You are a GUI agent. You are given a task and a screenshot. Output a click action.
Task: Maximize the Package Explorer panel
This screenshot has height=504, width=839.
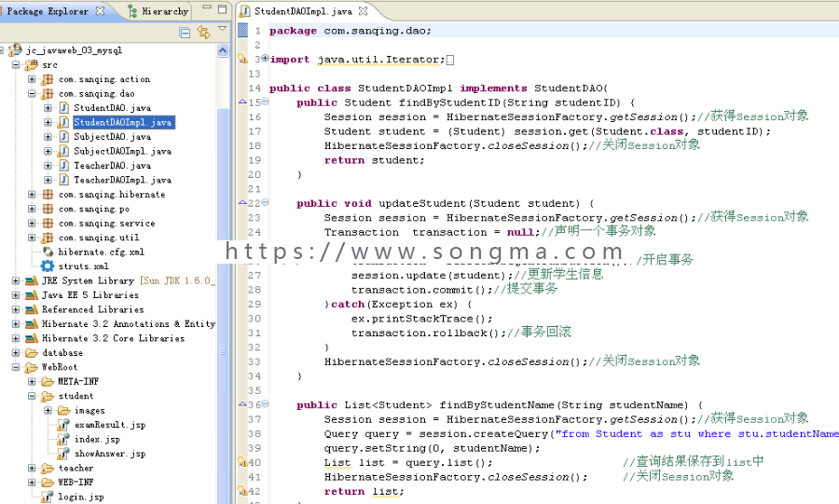[222, 8]
